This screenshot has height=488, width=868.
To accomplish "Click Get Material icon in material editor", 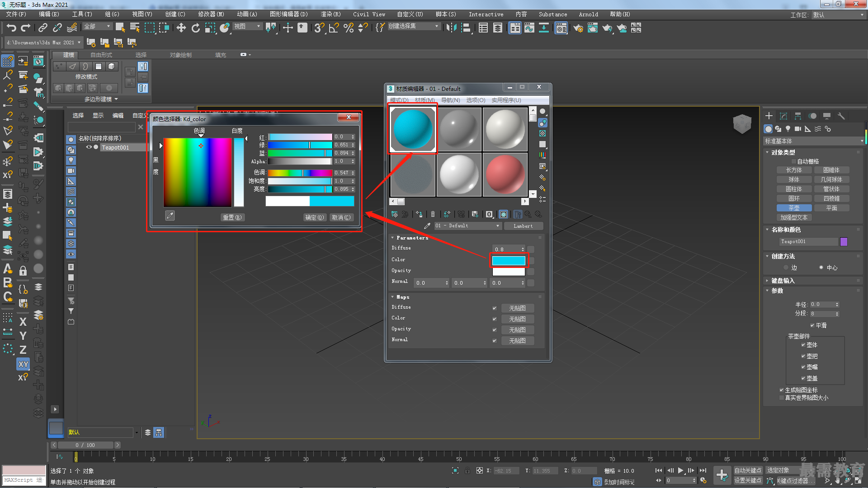I will [x=395, y=214].
